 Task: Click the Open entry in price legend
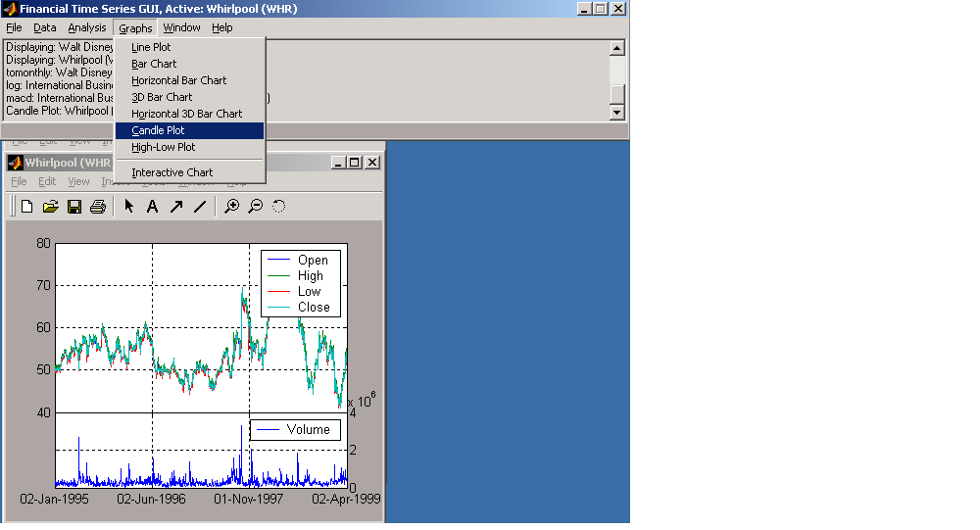coord(300,260)
